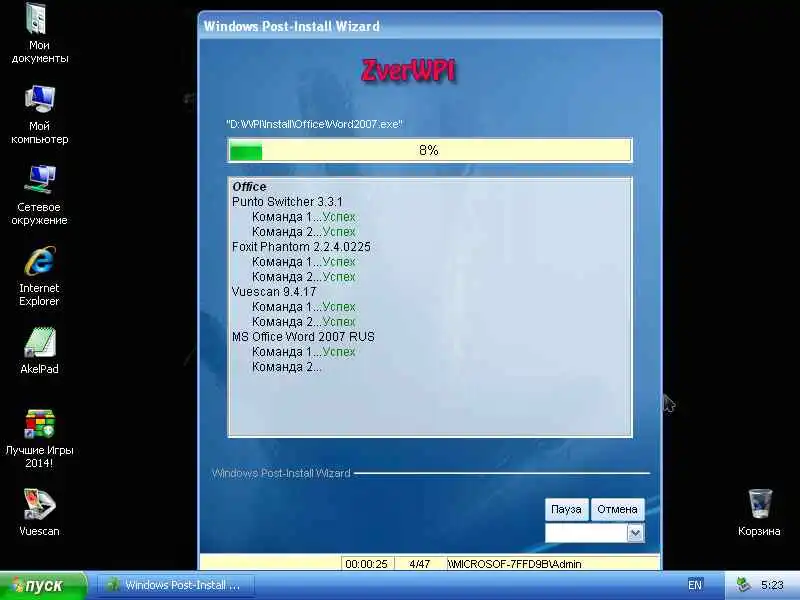Viewport: 800px width, 600px height.
Task: Select the Punto Switcher 3.3.1 entry
Action: pos(287,202)
